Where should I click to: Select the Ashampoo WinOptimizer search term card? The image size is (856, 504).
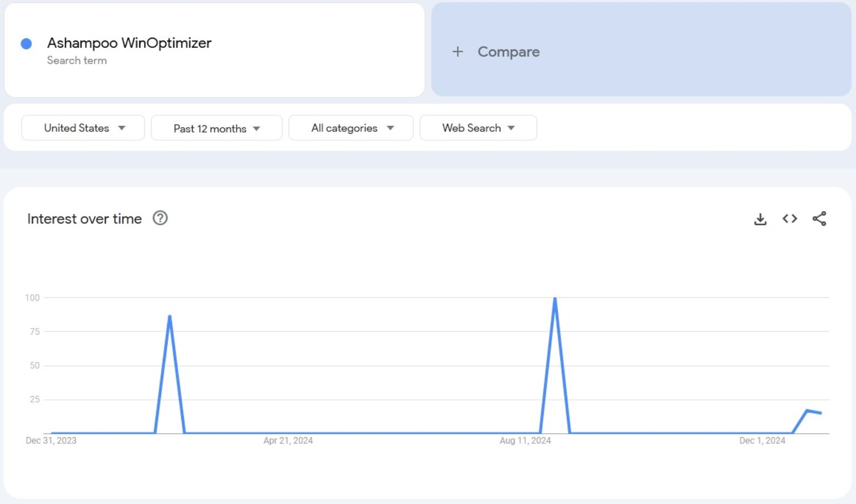tap(214, 50)
